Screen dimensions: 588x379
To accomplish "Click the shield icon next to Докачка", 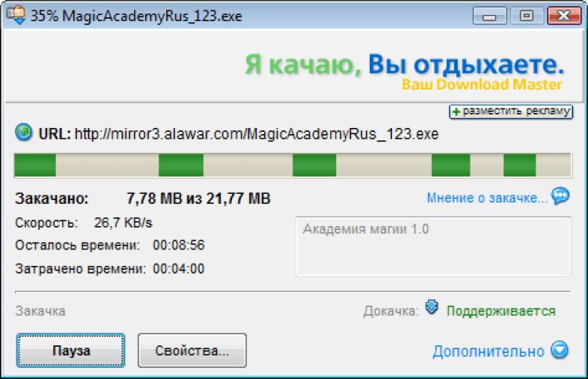I will [x=432, y=308].
